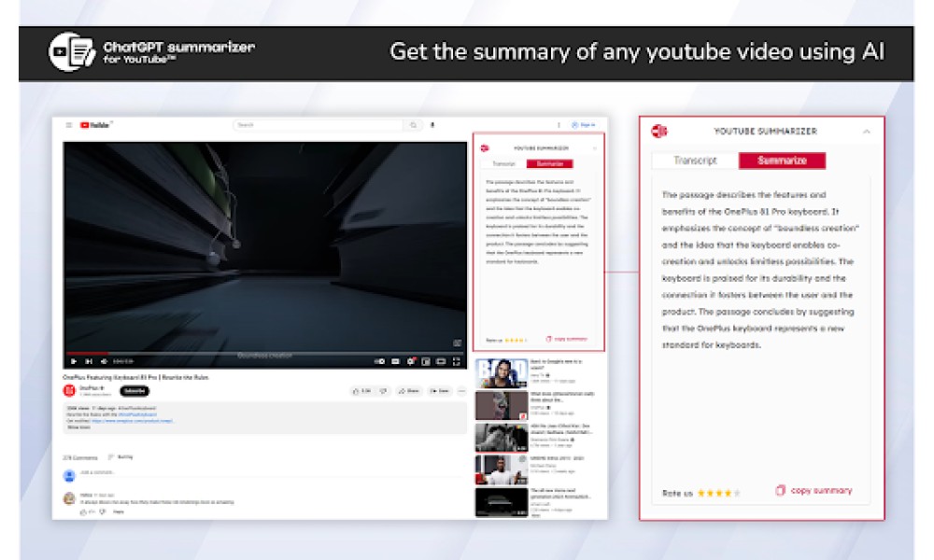Enable theater mode in the player
934x560 pixels.
coord(441,361)
